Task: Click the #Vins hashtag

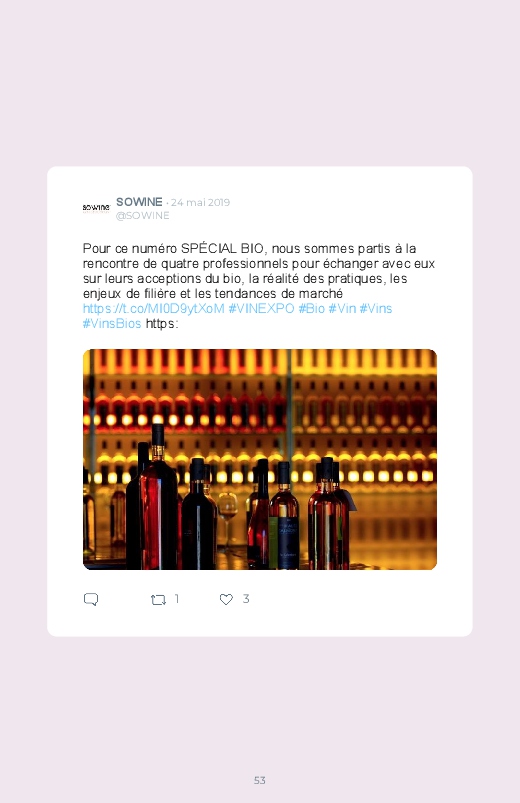Action: click(376, 309)
